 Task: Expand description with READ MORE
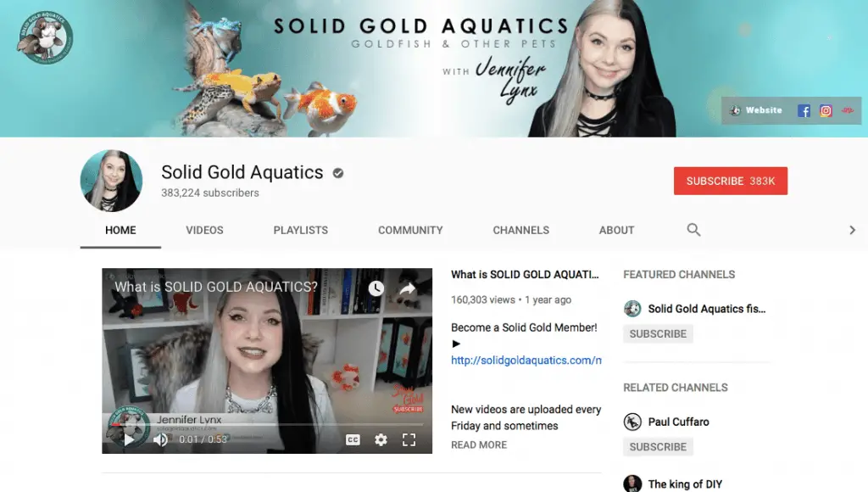479,444
